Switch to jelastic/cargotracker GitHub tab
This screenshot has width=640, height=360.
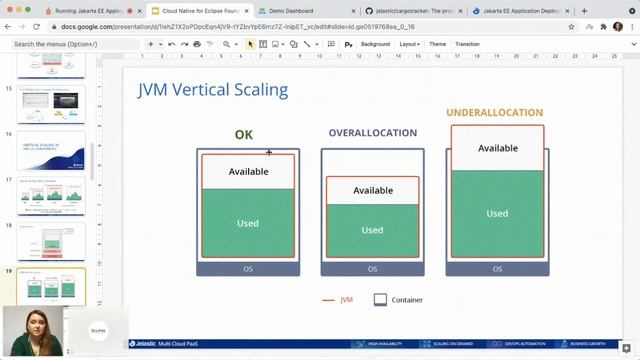click(414, 11)
